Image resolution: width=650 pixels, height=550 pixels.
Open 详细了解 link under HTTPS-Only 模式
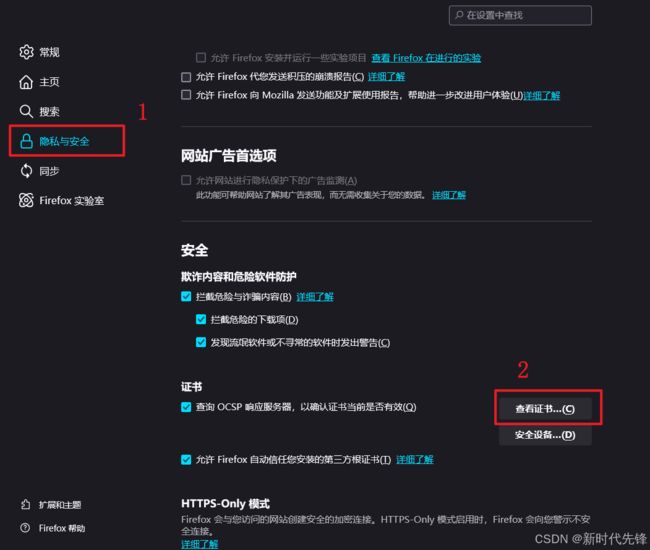pyautogui.click(x=199, y=544)
